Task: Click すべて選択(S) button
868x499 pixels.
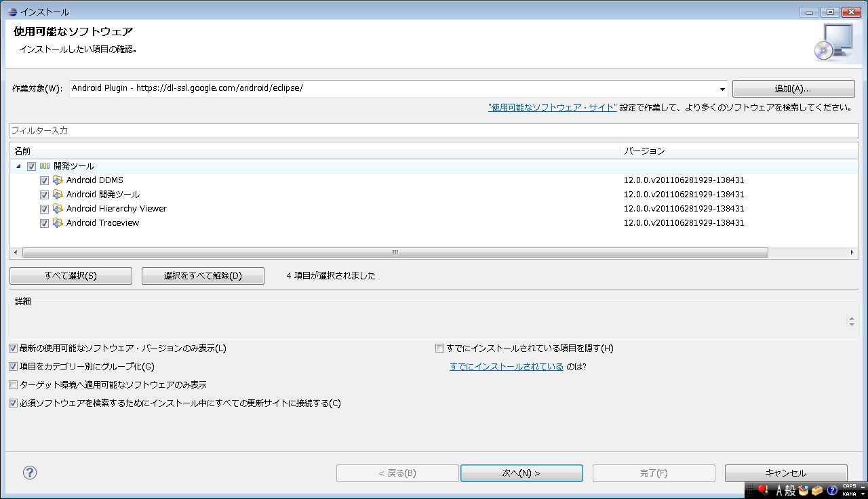Action: (x=71, y=276)
